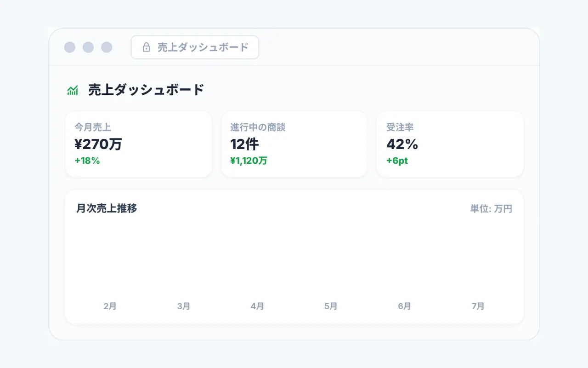The width and height of the screenshot is (588, 368).
Task: Click the ¥1,120万 pipeline amount
Action: tap(249, 161)
